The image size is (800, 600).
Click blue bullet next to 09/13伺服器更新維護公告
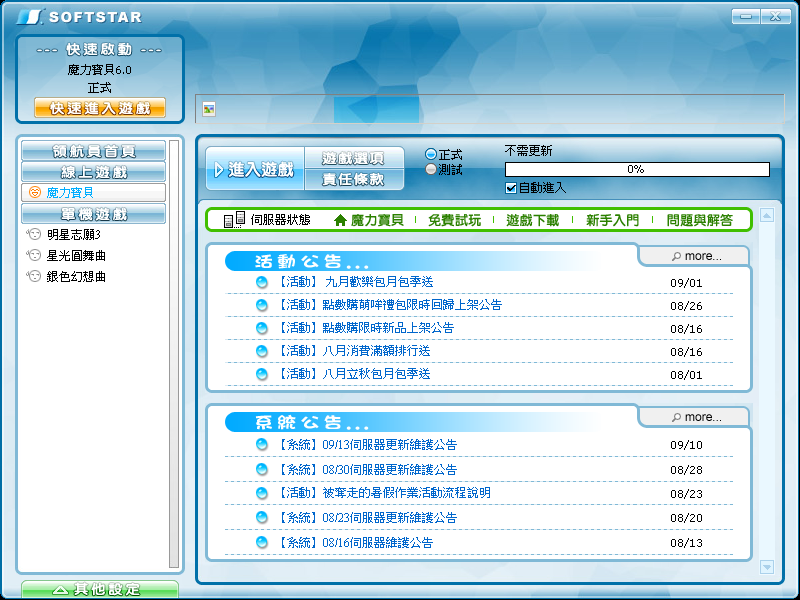pyautogui.click(x=262, y=444)
